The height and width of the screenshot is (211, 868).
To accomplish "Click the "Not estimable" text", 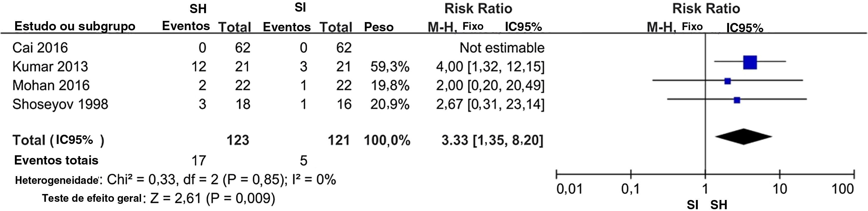I will 502,48.
